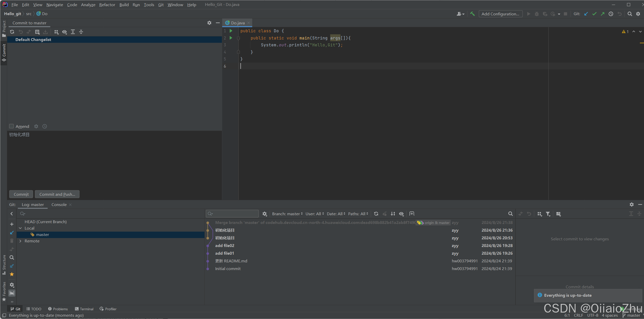Open Git Show History clock icon
The width and height of the screenshot is (644, 319).
[x=611, y=14]
